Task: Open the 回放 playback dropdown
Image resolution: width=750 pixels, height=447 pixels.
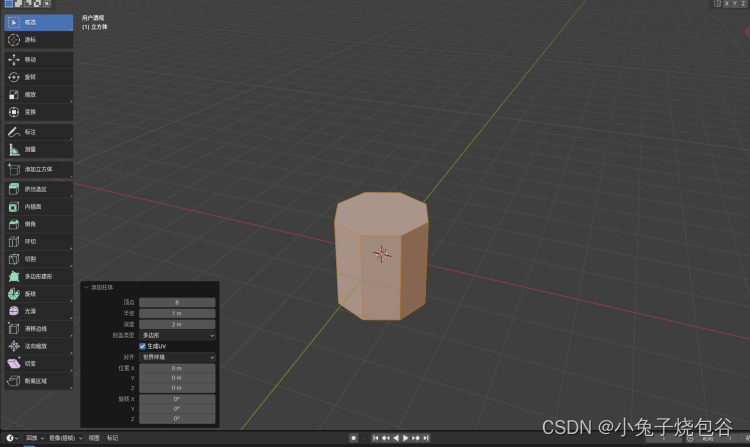Action: (35, 438)
